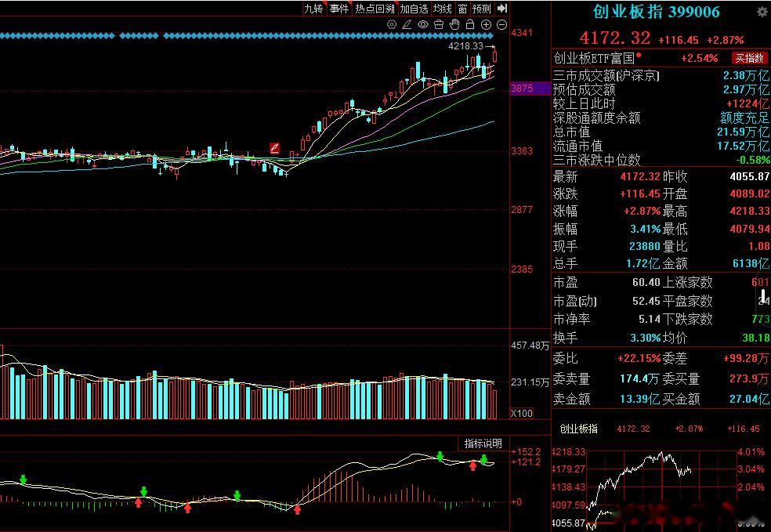Click 加自选 to add to watchlist

point(414,9)
